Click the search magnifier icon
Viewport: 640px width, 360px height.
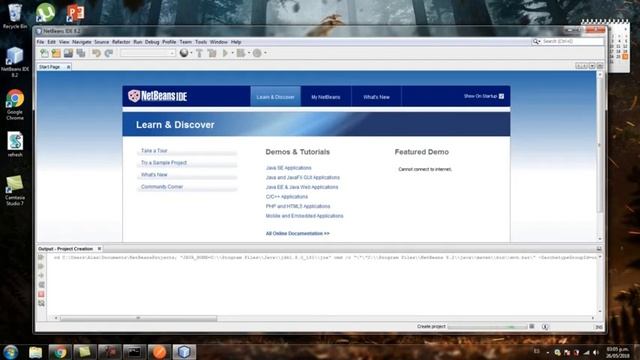536,42
